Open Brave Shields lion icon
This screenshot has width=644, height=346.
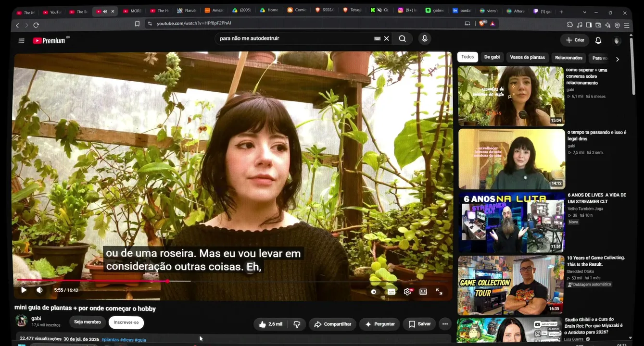click(482, 23)
